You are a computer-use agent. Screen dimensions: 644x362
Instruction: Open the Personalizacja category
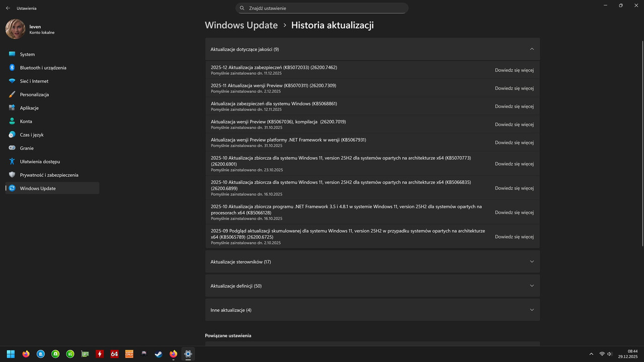(52, 95)
